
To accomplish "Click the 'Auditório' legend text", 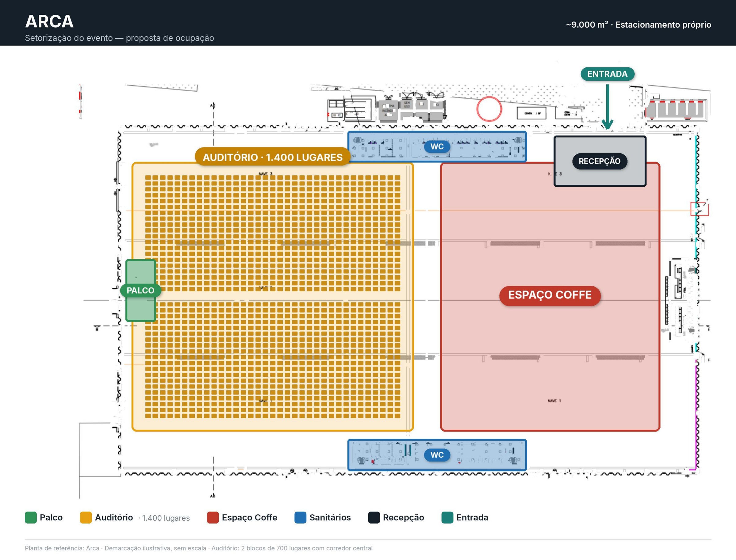I will (x=114, y=518).
